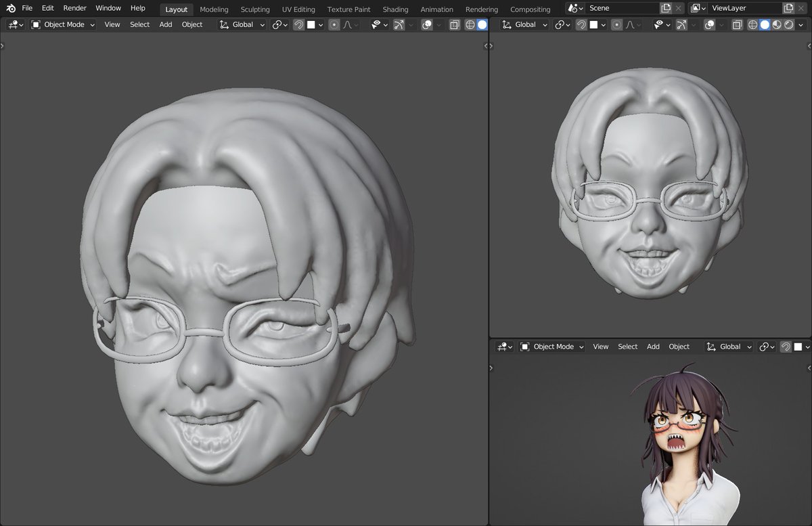Switch left viewport to solid shading
Viewport: 812px width, 526px height.
tap(482, 24)
